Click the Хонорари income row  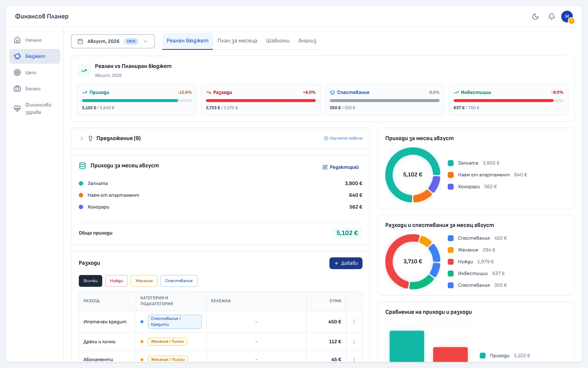(x=220, y=207)
